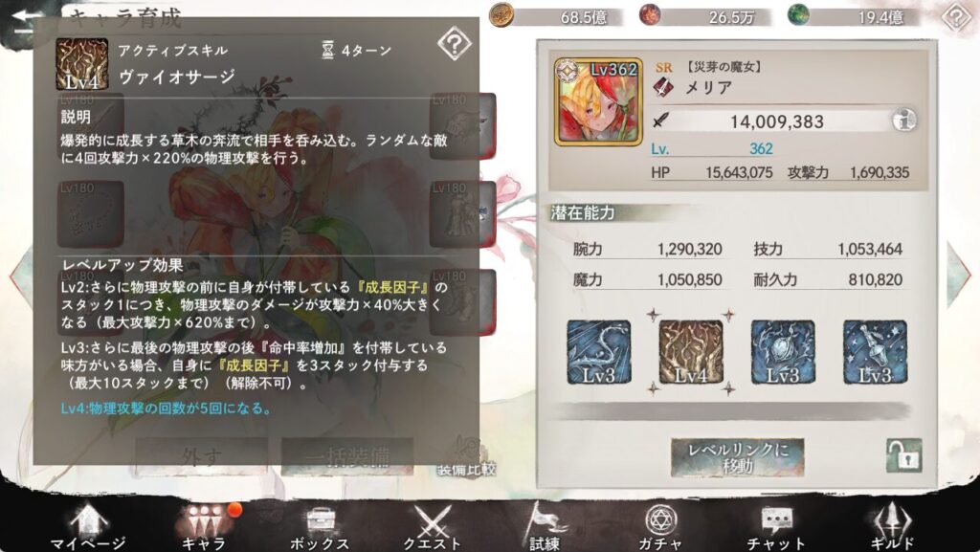The image size is (980, 552).
Task: Click the ヴァイオサージ skill icon in popup header
Action: pos(82,64)
